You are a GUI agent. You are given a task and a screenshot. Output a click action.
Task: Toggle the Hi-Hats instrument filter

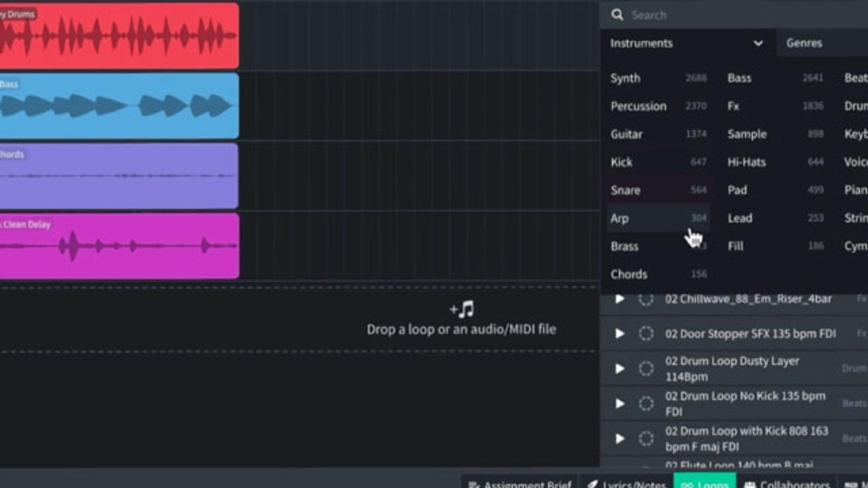(x=747, y=162)
